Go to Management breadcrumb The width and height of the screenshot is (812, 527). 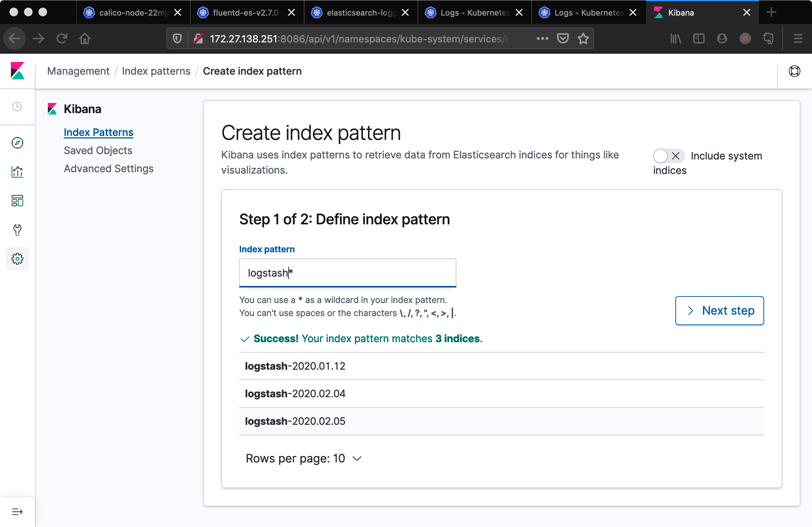point(78,71)
